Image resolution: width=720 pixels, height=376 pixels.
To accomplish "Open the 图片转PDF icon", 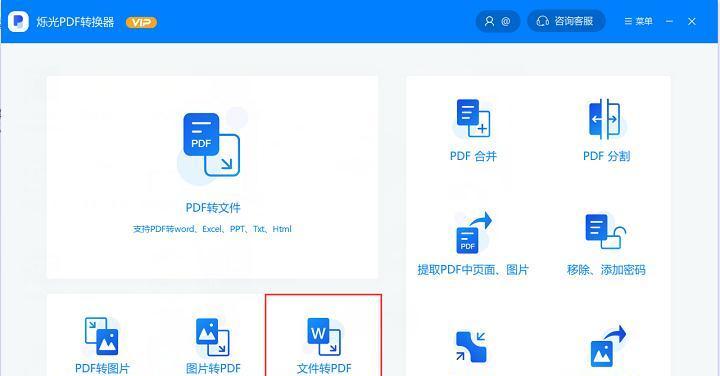I will click(212, 337).
